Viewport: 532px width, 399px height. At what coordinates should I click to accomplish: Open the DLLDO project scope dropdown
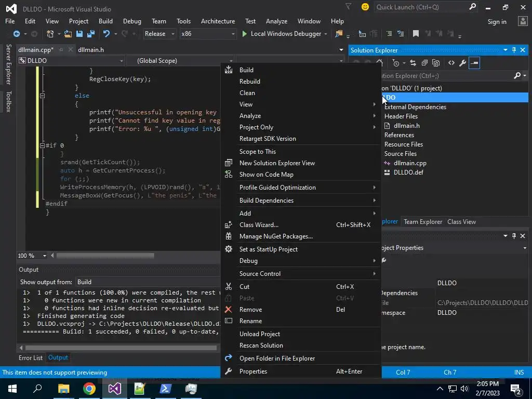tap(71, 61)
